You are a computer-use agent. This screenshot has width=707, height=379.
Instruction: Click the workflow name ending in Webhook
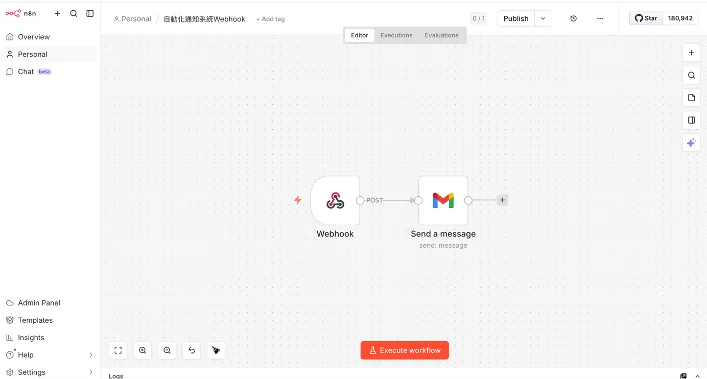point(204,19)
